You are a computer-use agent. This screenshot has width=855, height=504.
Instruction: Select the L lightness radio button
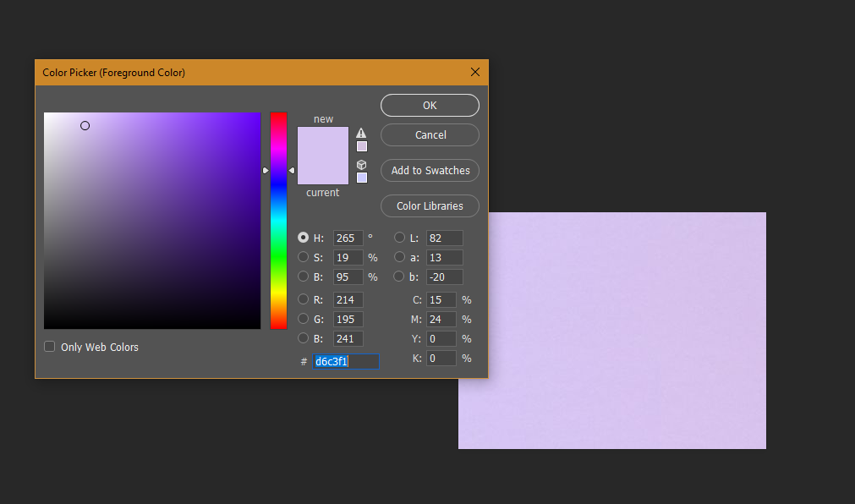coord(399,238)
